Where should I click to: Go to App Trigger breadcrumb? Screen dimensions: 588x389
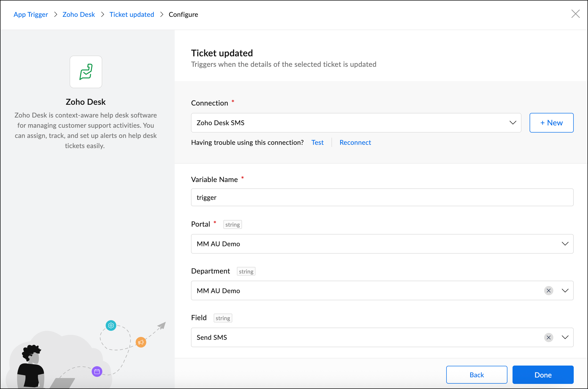31,15
